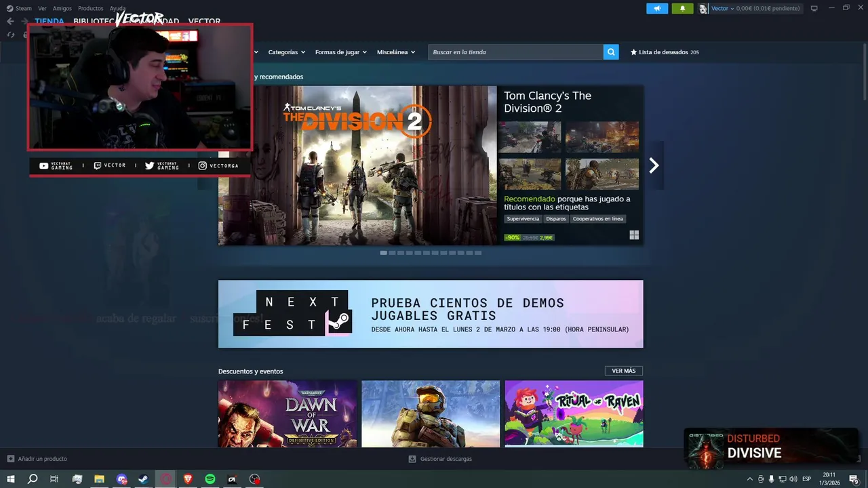Click the ESP language indicator

[806, 479]
